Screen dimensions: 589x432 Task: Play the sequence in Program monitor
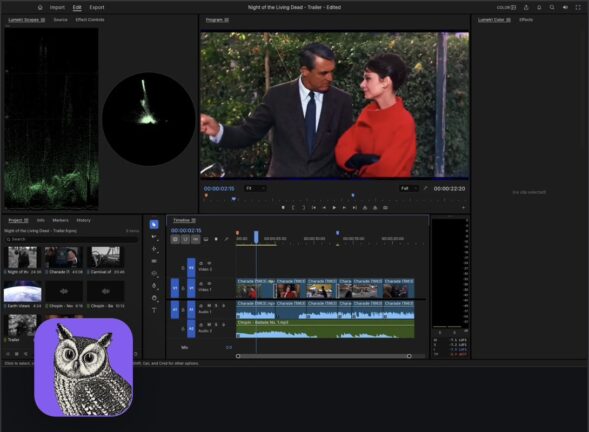point(334,207)
